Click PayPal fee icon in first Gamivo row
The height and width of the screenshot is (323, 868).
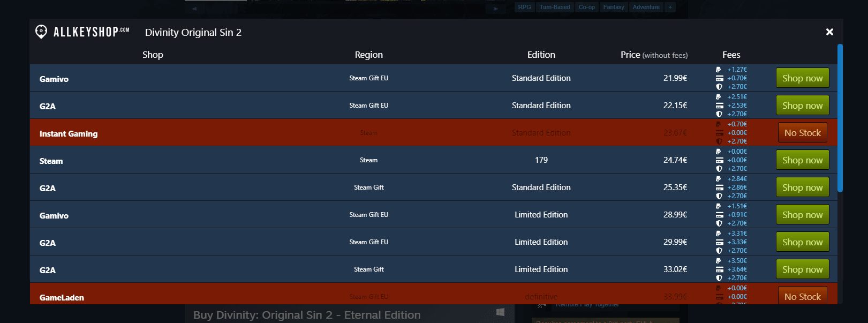pyautogui.click(x=719, y=70)
